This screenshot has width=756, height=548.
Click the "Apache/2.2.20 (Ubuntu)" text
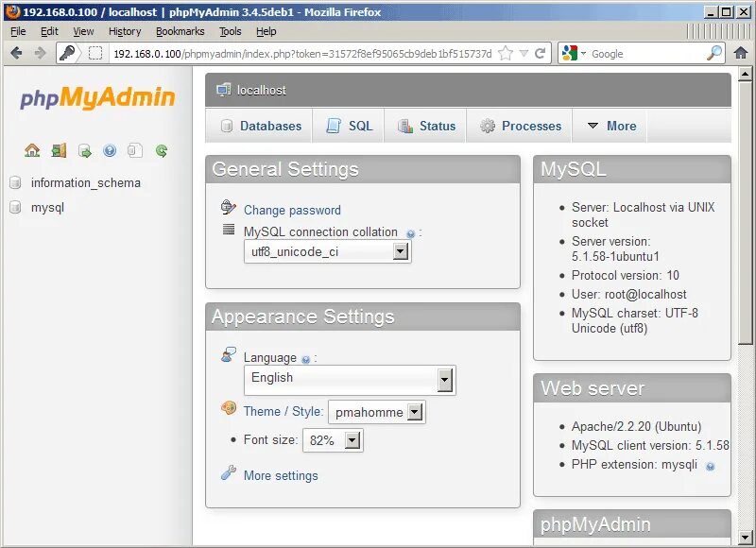click(x=636, y=426)
